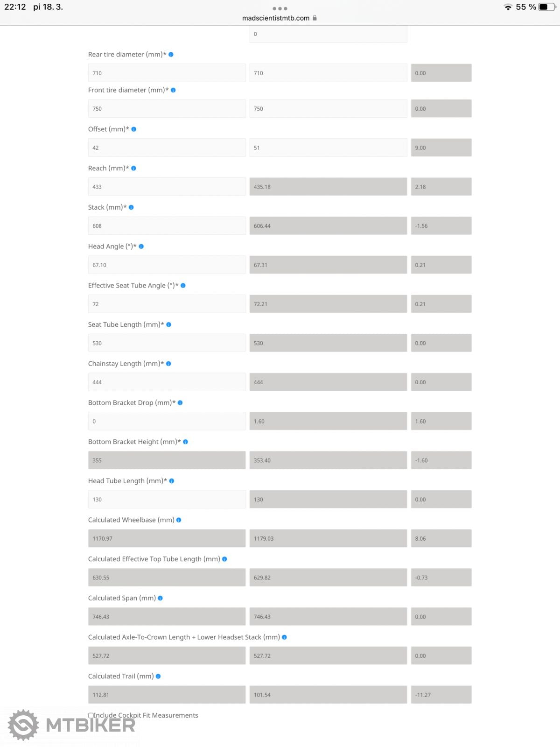The image size is (560, 747).
Task: Select the second Offset field showing 51
Action: (328, 148)
